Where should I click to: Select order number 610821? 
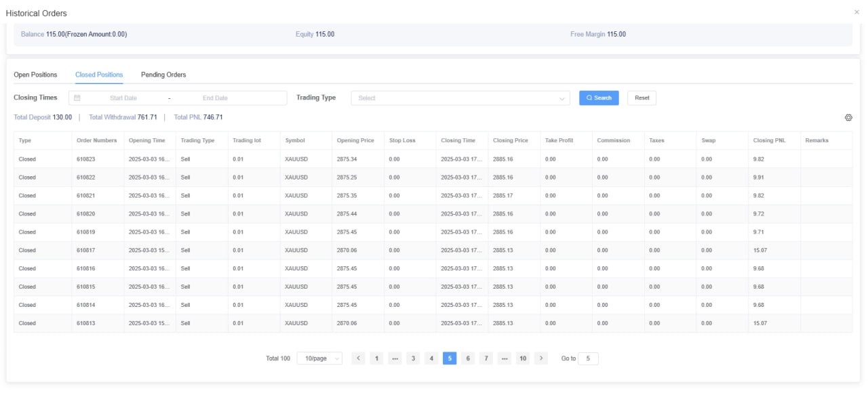85,196
